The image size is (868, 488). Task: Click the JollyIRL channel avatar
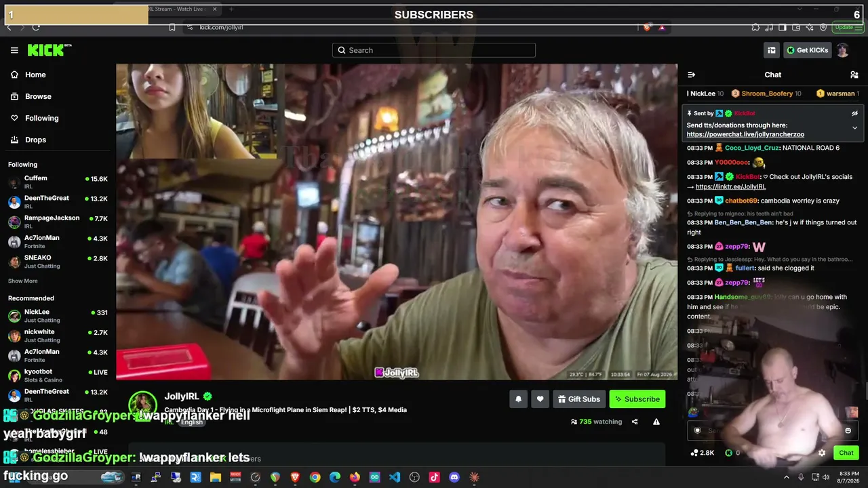coord(143,405)
